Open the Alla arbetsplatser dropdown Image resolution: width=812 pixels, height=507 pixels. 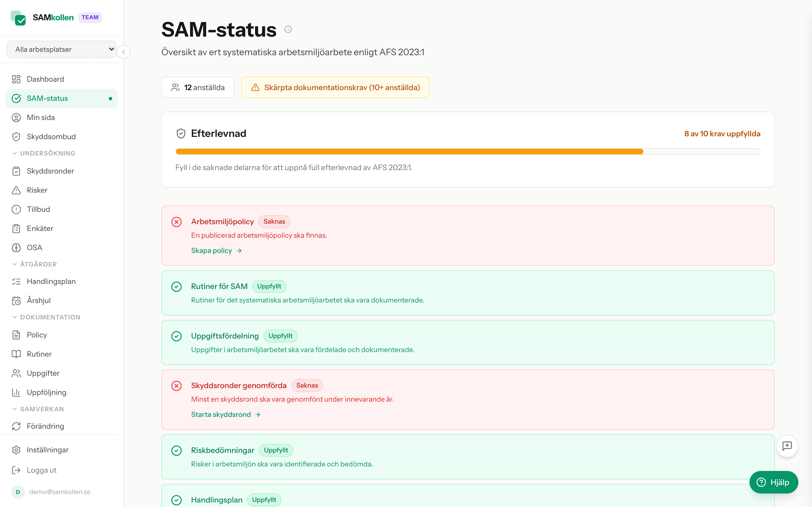62,49
